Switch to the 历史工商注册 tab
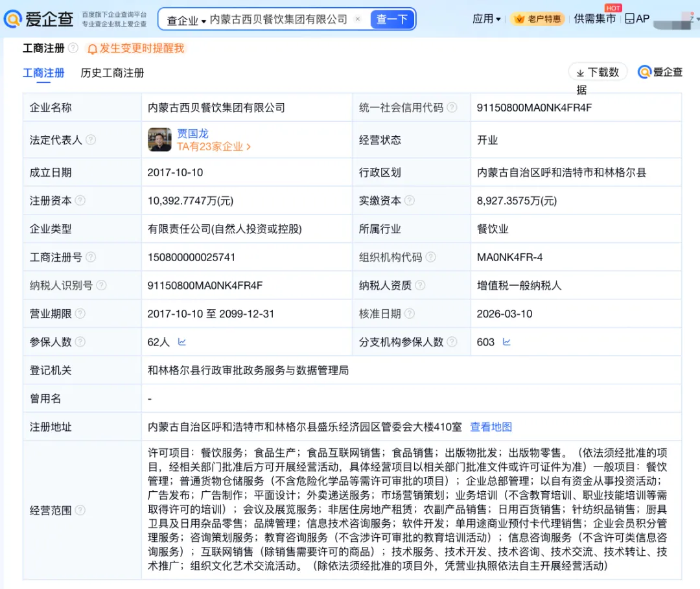Screen dimensions: 700x589 point(112,73)
